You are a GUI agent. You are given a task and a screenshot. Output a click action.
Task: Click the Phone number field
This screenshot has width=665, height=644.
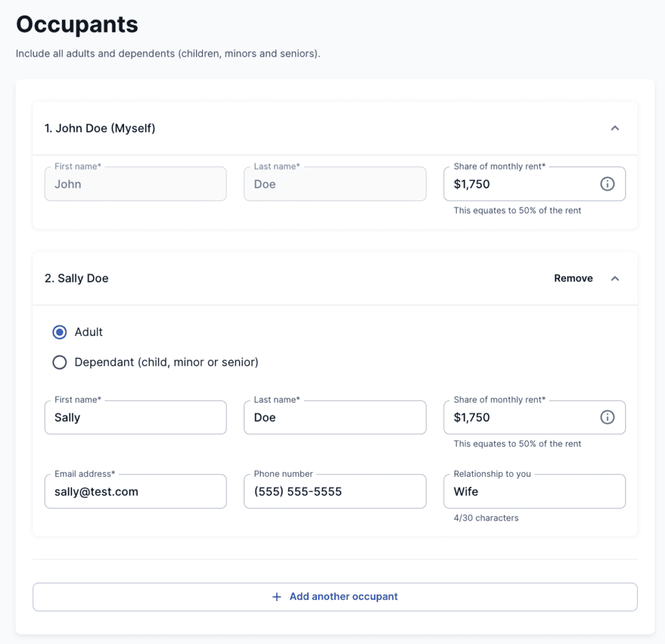(x=334, y=491)
